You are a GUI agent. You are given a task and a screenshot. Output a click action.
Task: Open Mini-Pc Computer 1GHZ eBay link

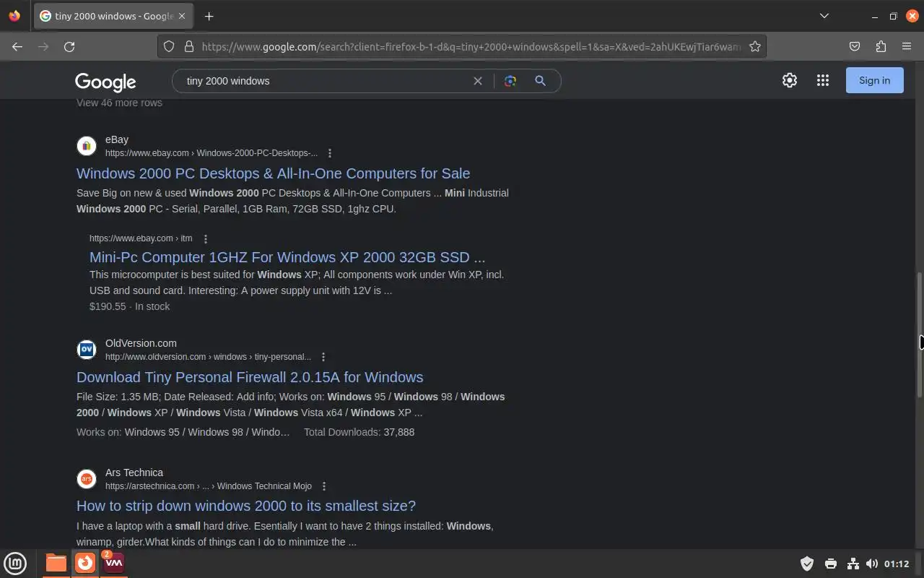click(287, 257)
